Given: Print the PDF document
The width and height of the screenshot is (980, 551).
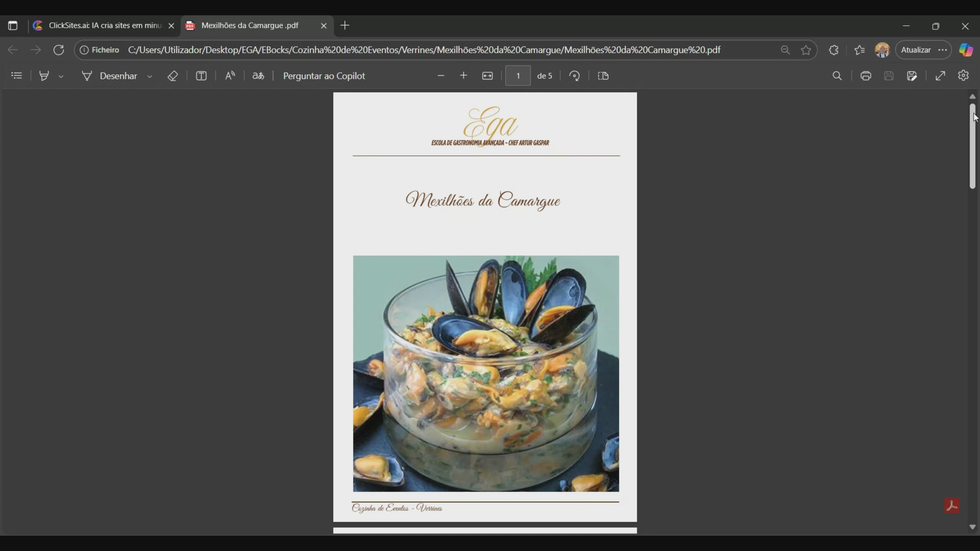Looking at the screenshot, I should pos(866,76).
